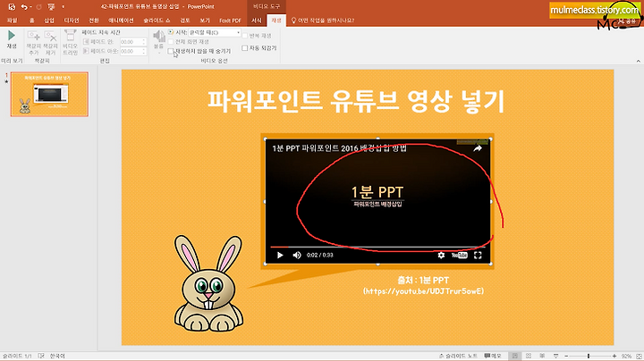The width and height of the screenshot is (644, 361).
Task: Click the 한국어 language indicator
Action: pyautogui.click(x=57, y=356)
